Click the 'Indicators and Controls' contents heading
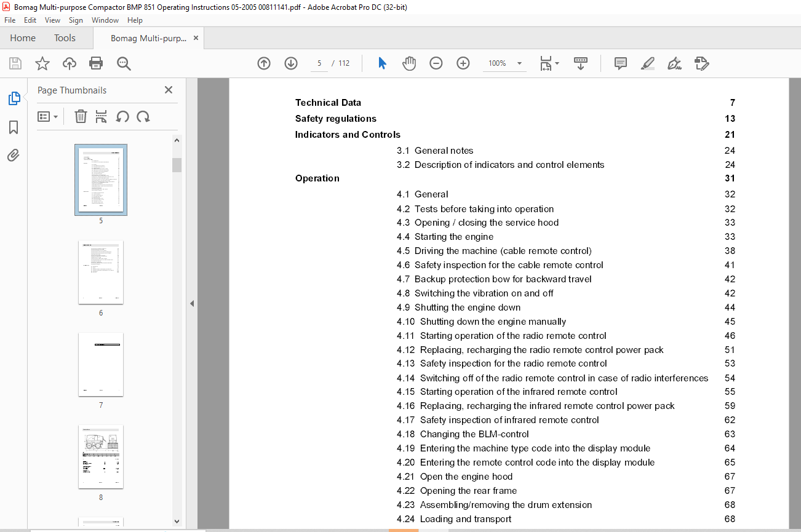 (348, 135)
